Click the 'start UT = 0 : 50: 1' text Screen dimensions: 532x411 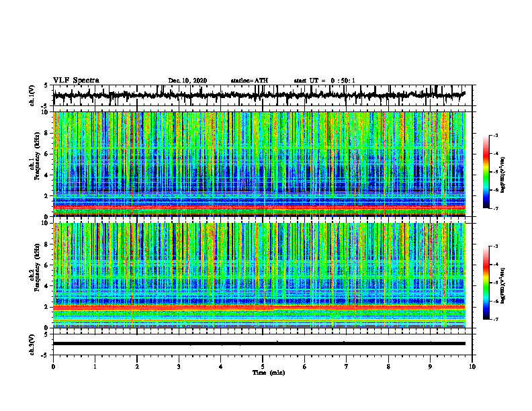(324, 81)
